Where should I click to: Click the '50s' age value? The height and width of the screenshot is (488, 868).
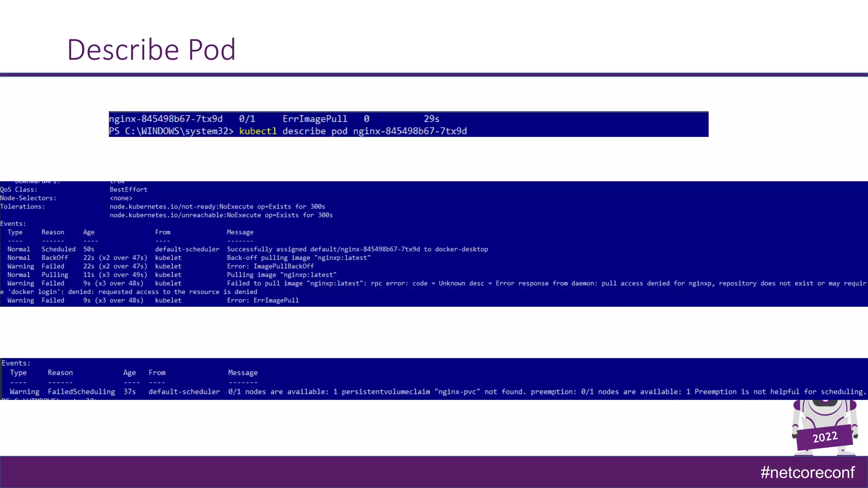point(89,249)
